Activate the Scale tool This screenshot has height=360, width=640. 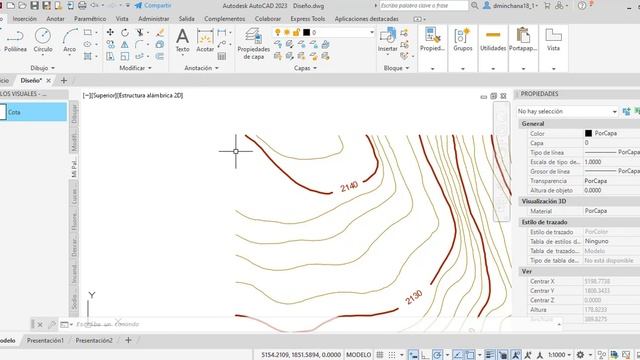[x=125, y=56]
